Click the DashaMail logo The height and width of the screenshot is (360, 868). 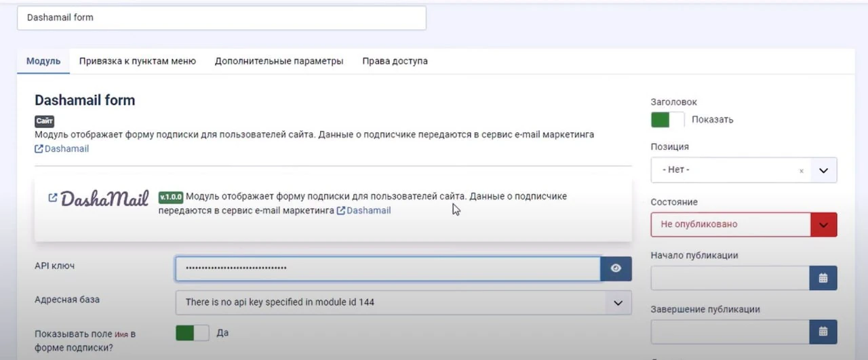104,199
